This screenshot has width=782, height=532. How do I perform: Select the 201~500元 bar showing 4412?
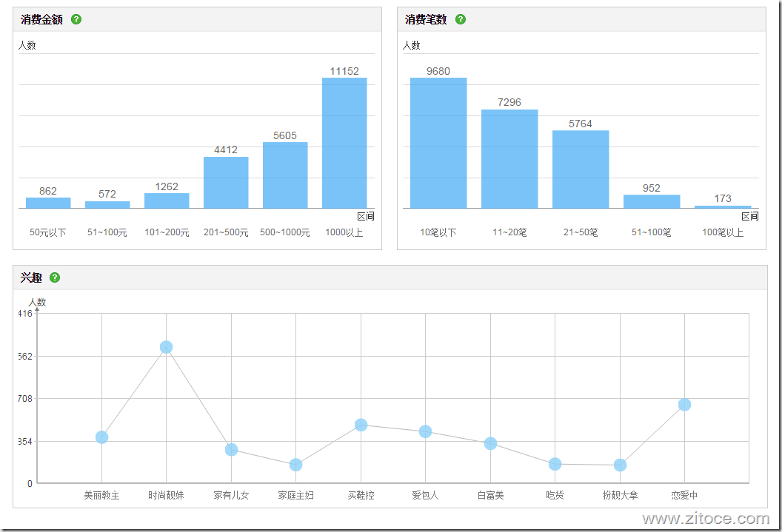click(226, 182)
